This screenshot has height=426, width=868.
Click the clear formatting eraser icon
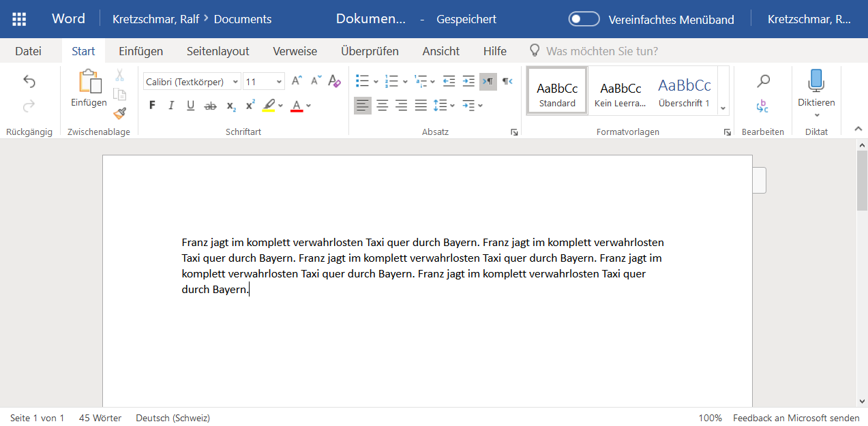334,81
